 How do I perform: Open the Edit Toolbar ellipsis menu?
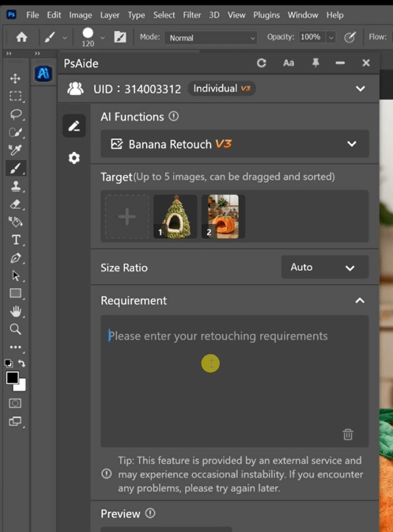16,347
